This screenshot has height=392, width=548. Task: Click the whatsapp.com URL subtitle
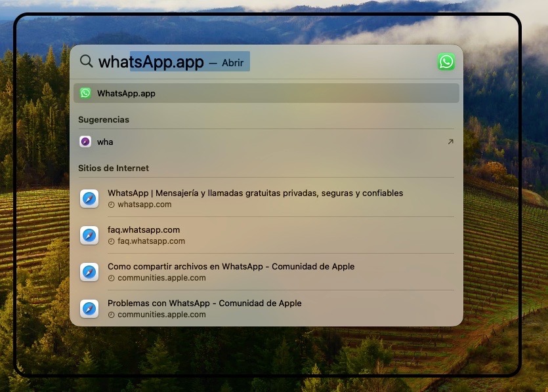click(144, 205)
